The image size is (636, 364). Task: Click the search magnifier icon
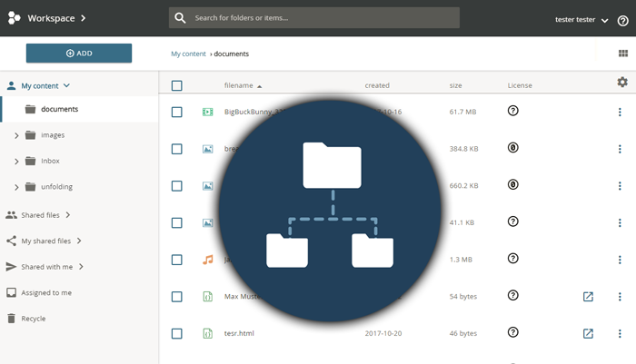(x=181, y=18)
